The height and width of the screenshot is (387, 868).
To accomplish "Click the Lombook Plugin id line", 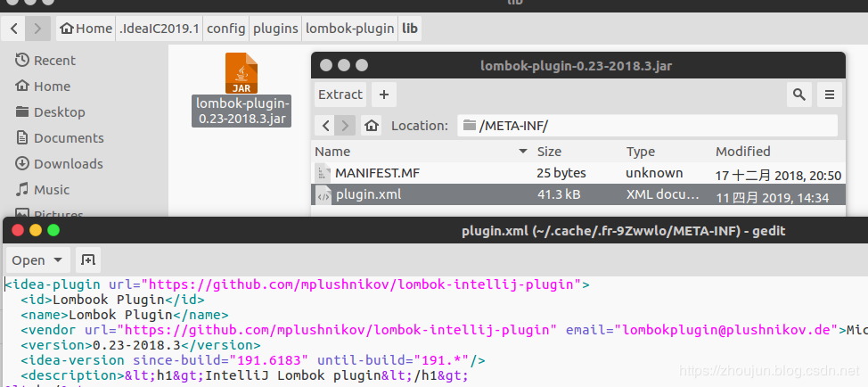I will point(112,301).
